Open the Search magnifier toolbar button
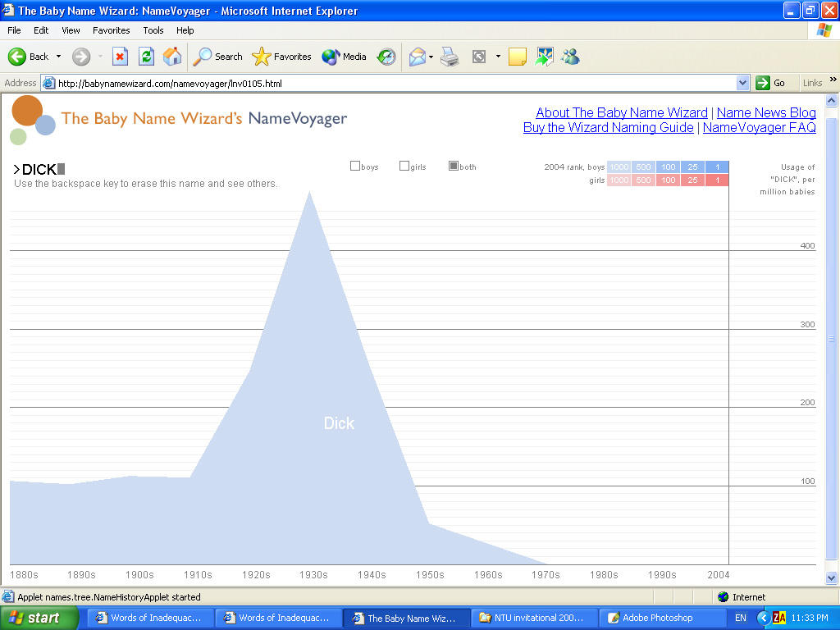840x630 pixels. click(217, 57)
